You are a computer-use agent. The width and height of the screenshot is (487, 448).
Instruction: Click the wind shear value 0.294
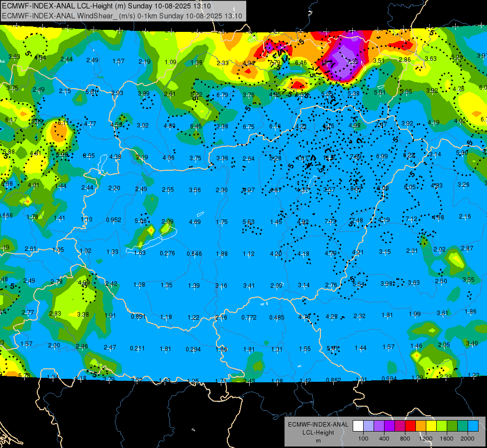click(193, 349)
